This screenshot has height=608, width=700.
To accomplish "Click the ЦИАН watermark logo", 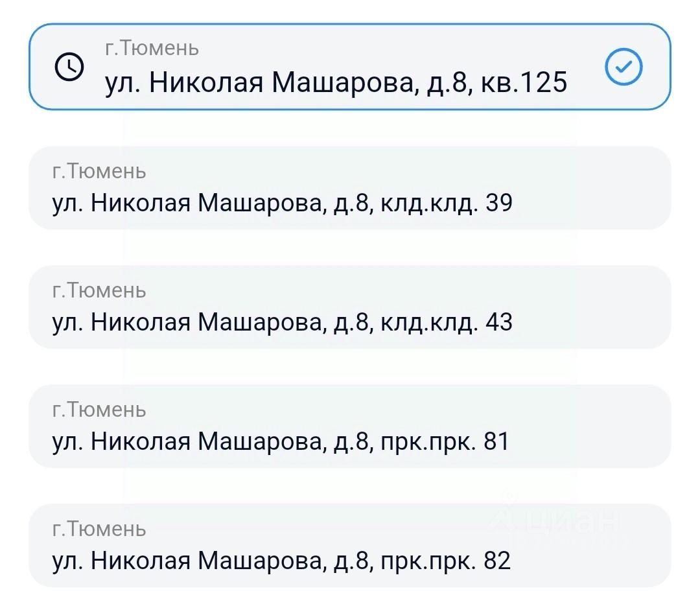I will [557, 520].
